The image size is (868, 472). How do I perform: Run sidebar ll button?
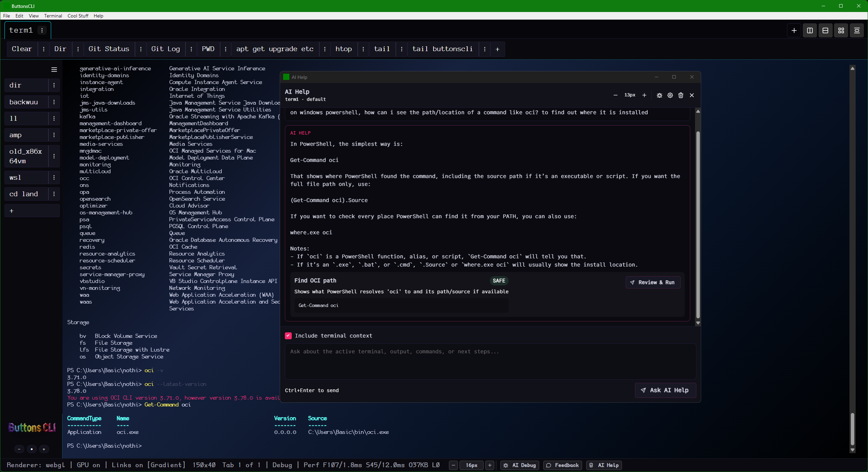click(x=26, y=118)
